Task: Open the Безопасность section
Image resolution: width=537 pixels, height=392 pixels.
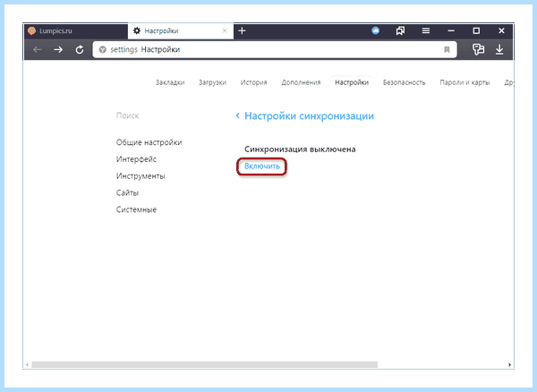Action: pos(405,82)
